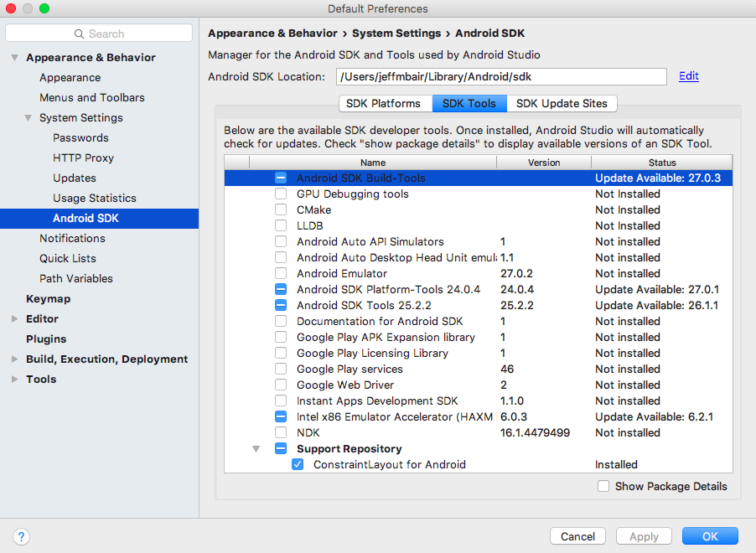
Task: Check Android Auto Desktop Head Unit checkbox
Action: (x=281, y=257)
